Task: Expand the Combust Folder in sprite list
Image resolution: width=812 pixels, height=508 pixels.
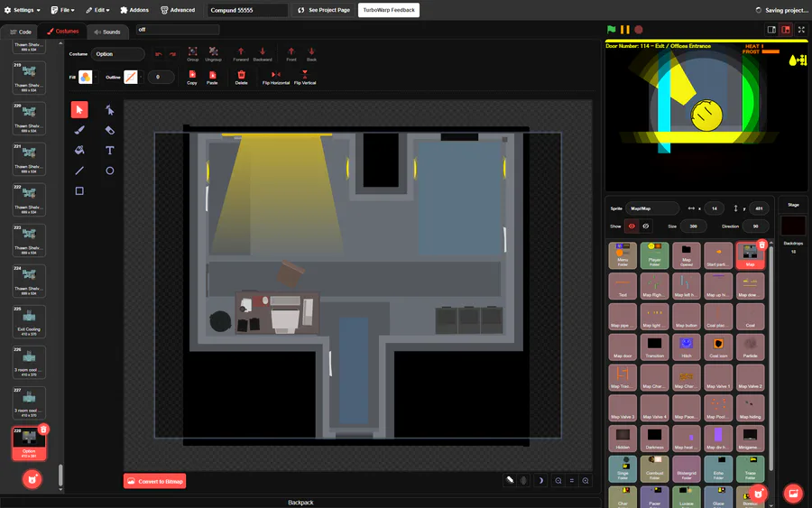Action: (655, 468)
